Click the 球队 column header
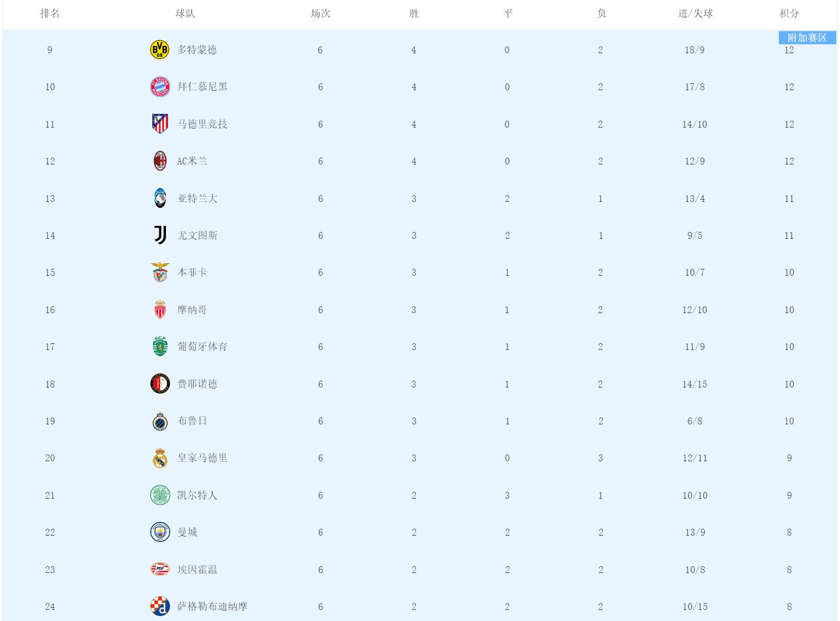840x621 pixels. pyautogui.click(x=185, y=14)
